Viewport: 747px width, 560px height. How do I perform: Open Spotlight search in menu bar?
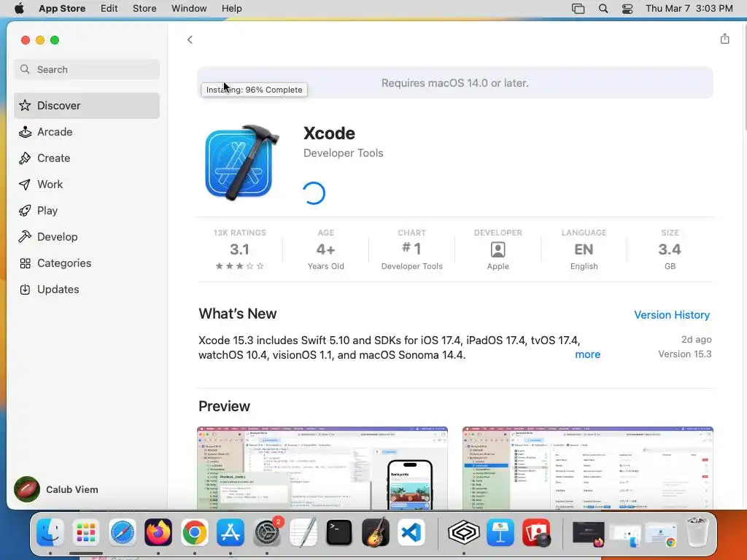point(603,9)
